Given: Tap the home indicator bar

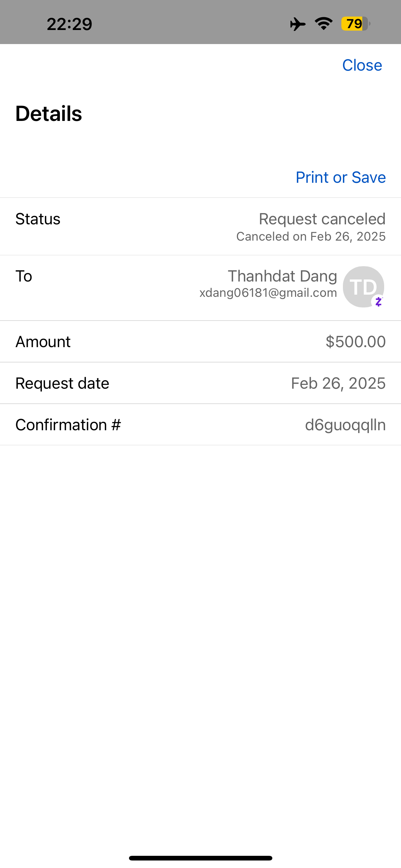Looking at the screenshot, I should tap(200, 858).
